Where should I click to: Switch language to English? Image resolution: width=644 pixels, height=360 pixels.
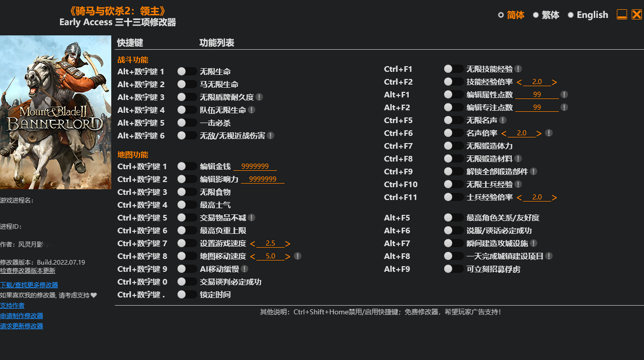click(588, 15)
